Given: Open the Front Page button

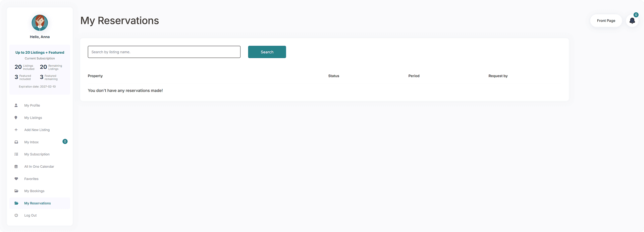Looking at the screenshot, I should click(x=606, y=21).
